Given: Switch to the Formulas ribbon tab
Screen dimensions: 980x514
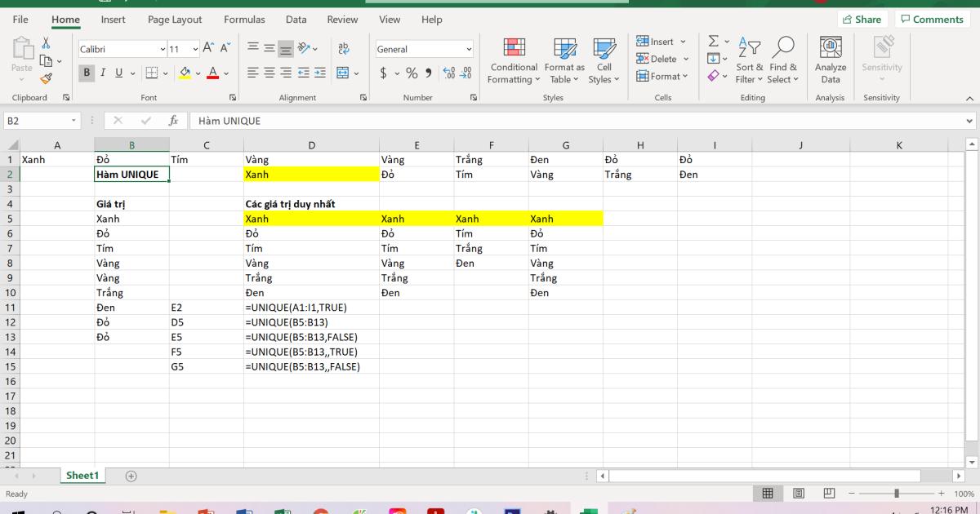Looking at the screenshot, I should [x=244, y=19].
